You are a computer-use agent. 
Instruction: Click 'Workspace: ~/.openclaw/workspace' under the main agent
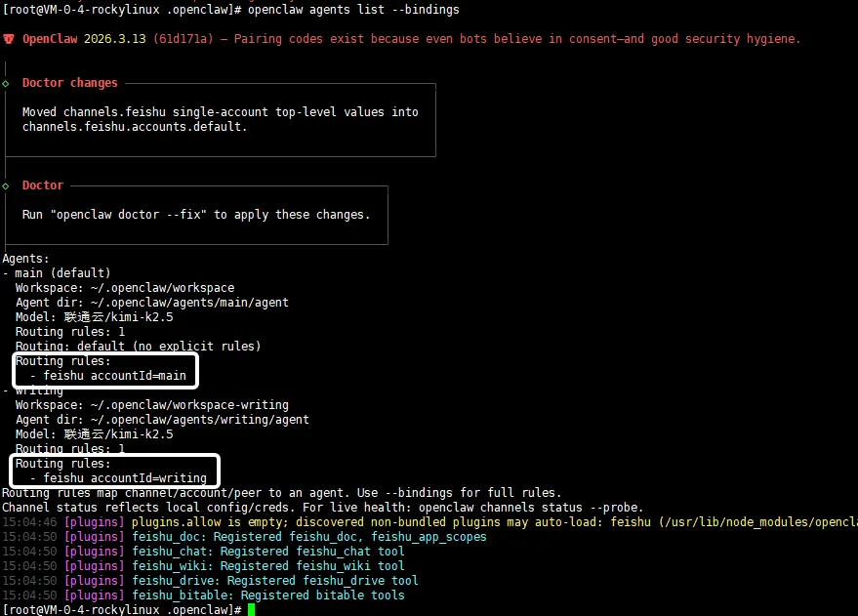[125, 288]
